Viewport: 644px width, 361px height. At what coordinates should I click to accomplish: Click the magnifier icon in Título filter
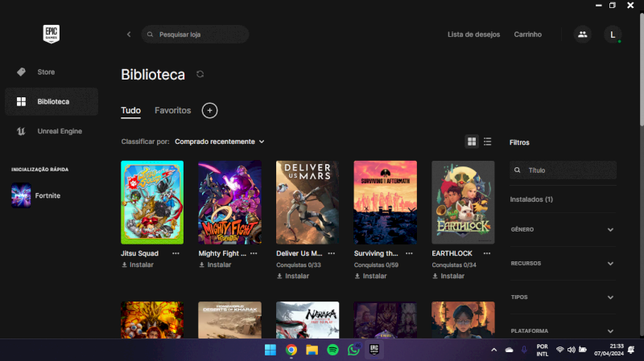(518, 170)
